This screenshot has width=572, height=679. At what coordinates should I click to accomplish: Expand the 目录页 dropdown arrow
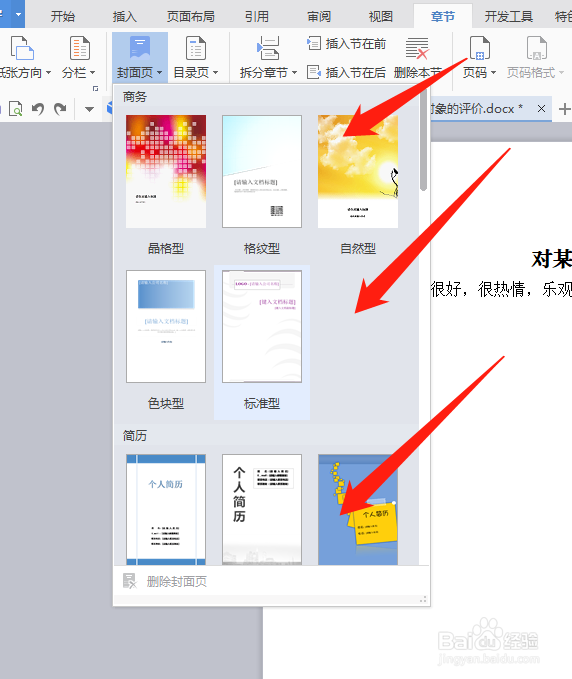216,73
